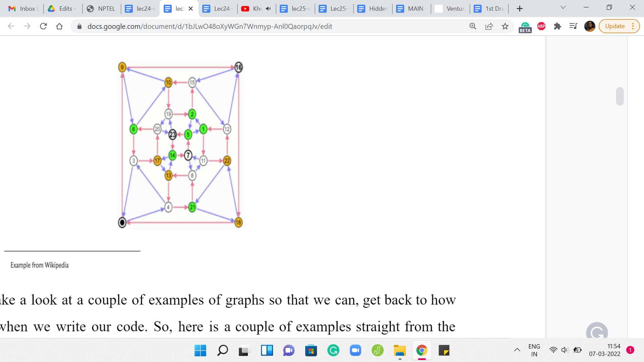The height and width of the screenshot is (362, 644).
Task: Open the Chrome Update menu button
Action: click(x=619, y=26)
